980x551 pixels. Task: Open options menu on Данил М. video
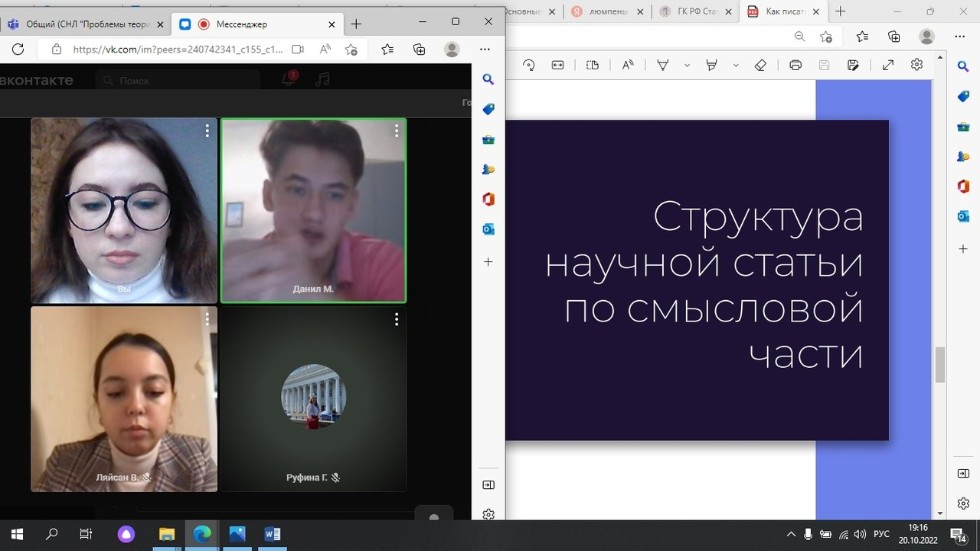(x=396, y=131)
